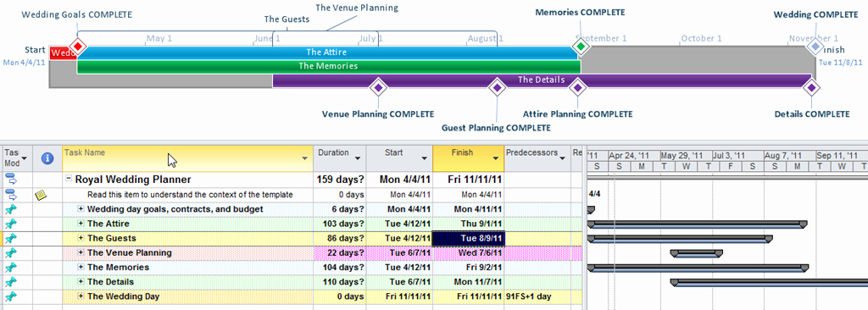Click the Gantt summary bar for The Details

pyautogui.click(x=770, y=282)
